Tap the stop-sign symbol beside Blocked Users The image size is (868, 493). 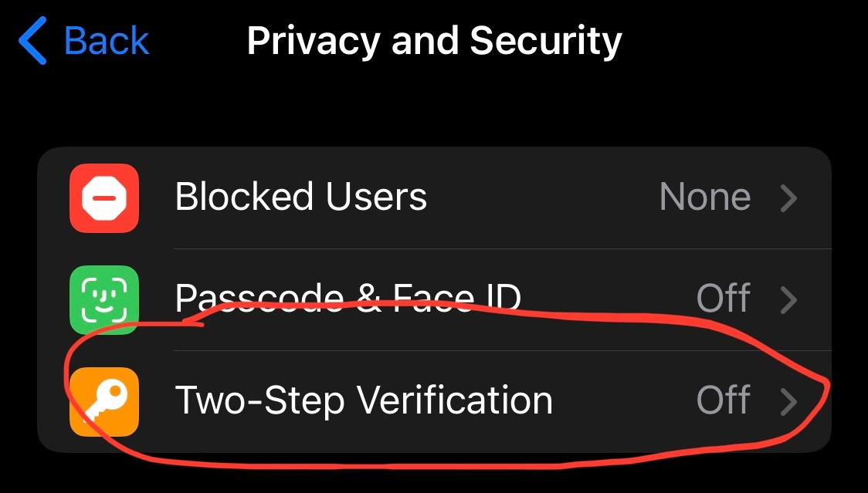click(x=104, y=197)
